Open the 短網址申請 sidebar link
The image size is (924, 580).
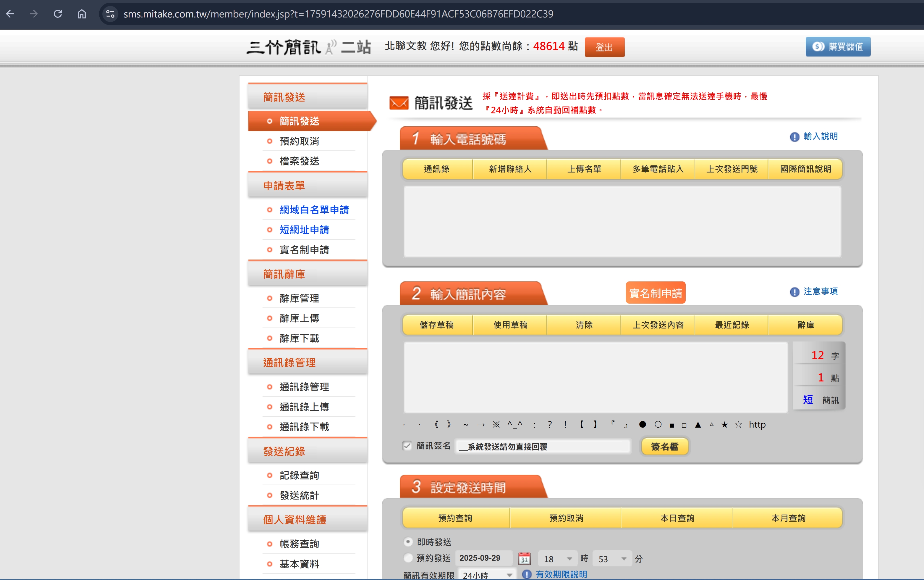click(304, 230)
